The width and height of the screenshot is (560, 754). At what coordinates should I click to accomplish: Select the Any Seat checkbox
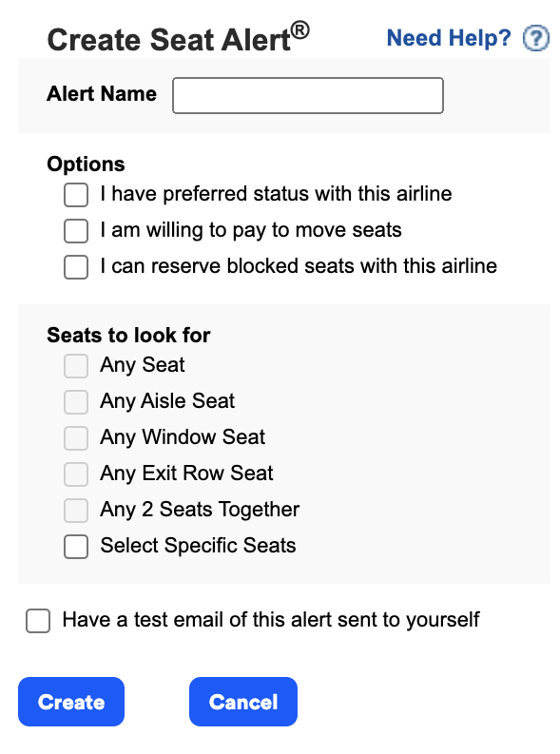pos(76,366)
